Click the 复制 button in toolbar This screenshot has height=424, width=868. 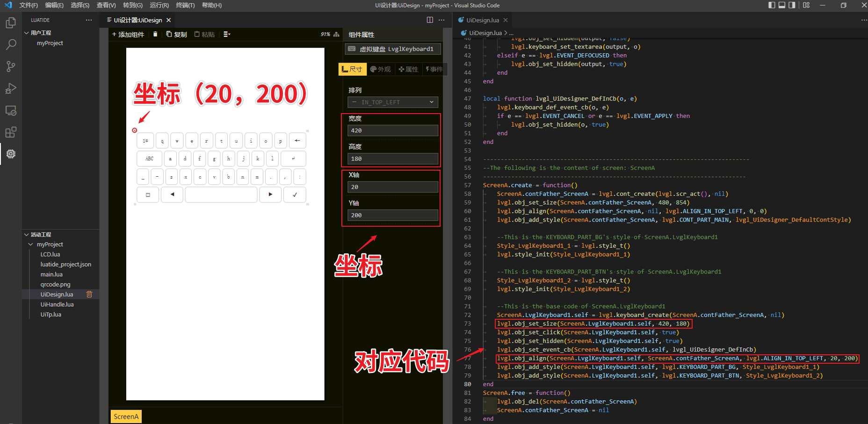(177, 35)
